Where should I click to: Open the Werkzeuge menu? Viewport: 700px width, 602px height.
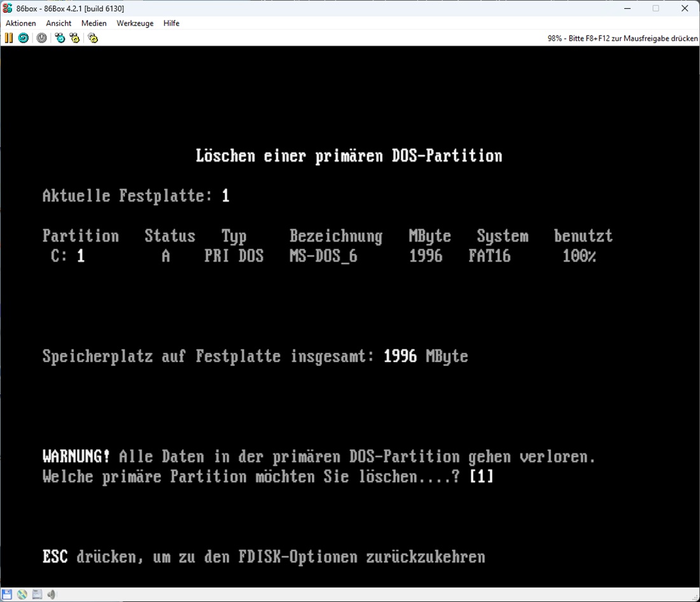135,23
